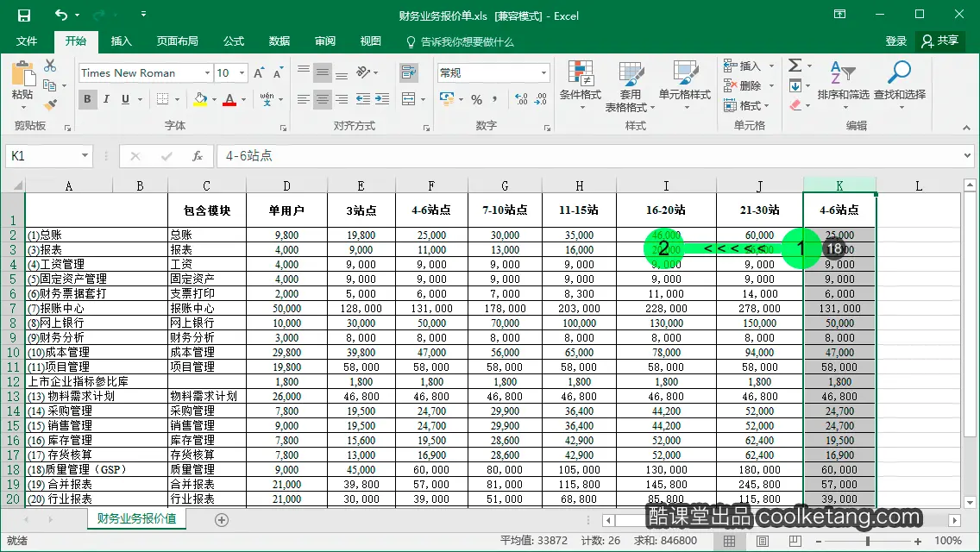The width and height of the screenshot is (980, 552).
Task: Click the Merge and Center icon
Action: pyautogui.click(x=409, y=99)
